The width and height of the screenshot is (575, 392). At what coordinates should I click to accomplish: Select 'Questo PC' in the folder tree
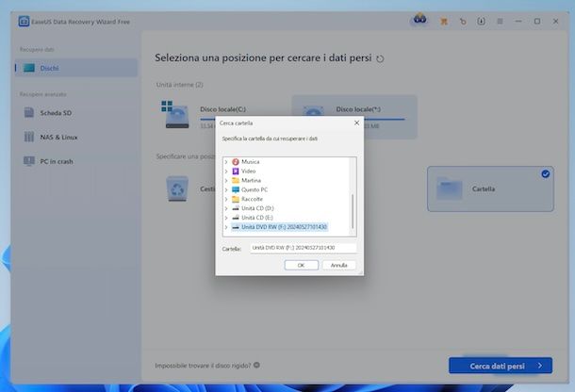point(255,189)
